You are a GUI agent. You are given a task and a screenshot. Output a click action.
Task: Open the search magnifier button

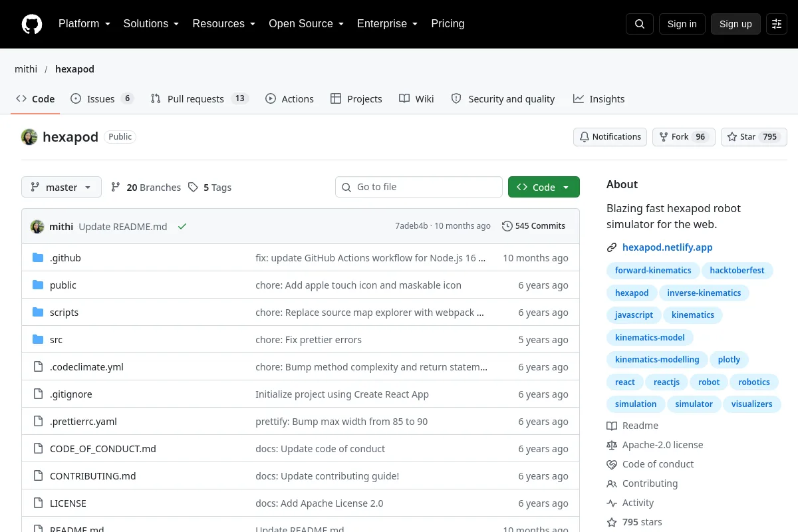tap(640, 24)
